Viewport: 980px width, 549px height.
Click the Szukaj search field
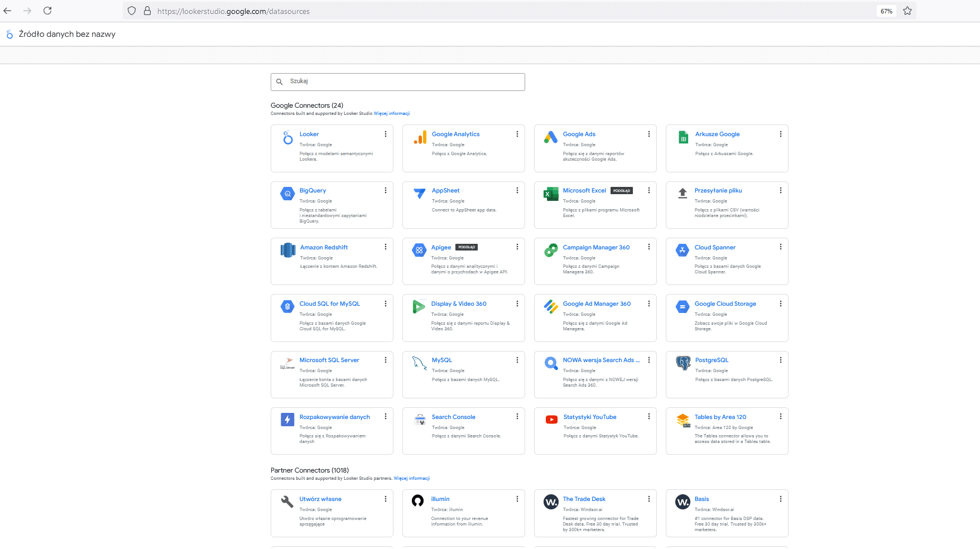pos(398,81)
